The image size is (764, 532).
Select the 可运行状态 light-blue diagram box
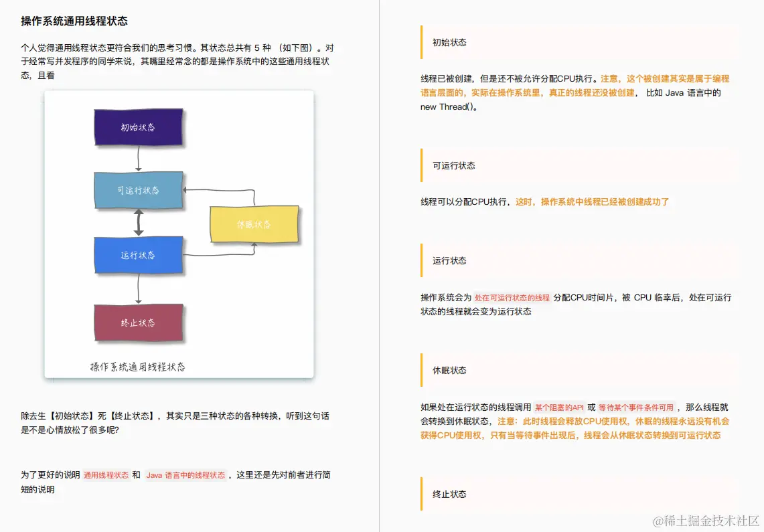point(139,191)
